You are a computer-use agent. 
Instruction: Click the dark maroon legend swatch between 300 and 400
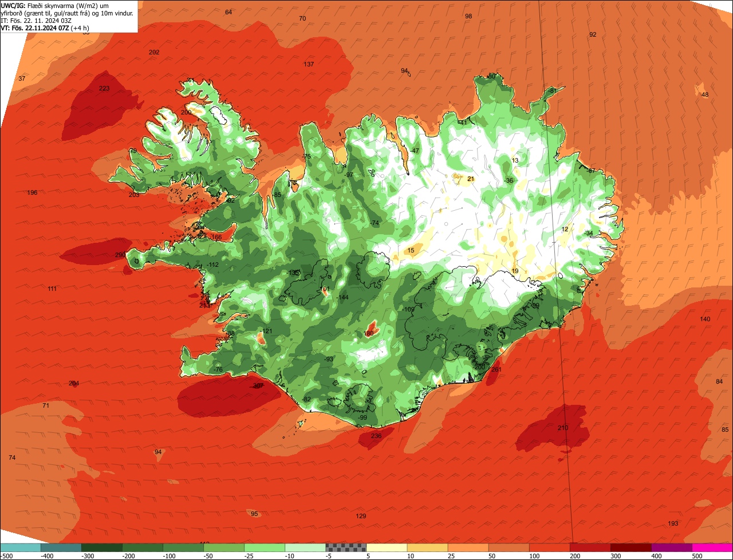[631, 547]
